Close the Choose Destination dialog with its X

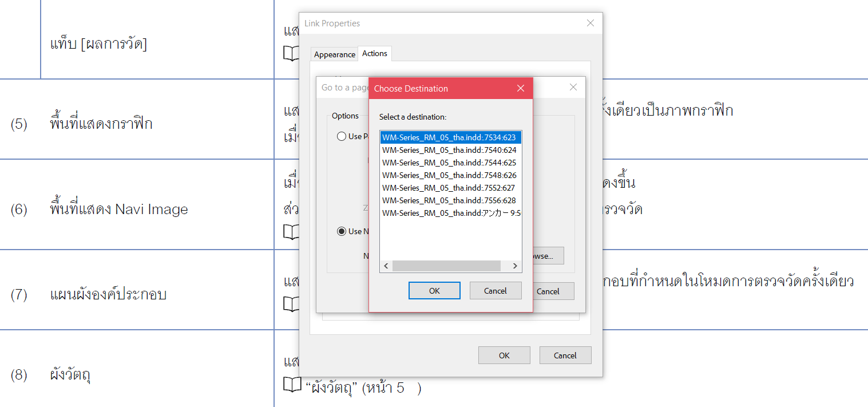(x=521, y=88)
